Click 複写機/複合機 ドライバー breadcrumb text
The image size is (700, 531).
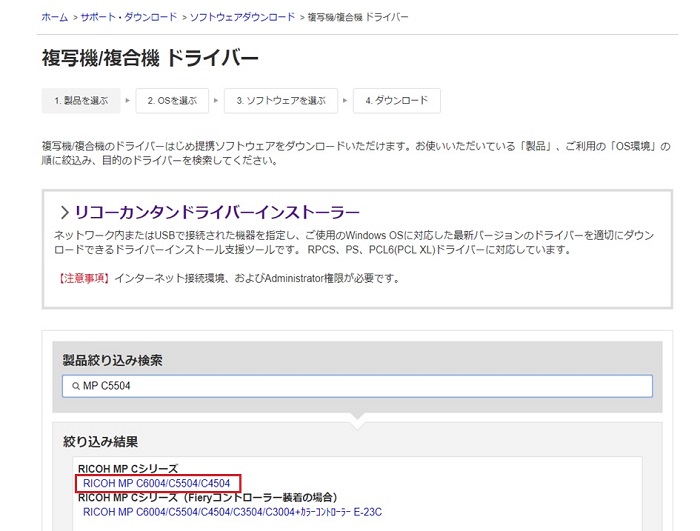coord(358,17)
